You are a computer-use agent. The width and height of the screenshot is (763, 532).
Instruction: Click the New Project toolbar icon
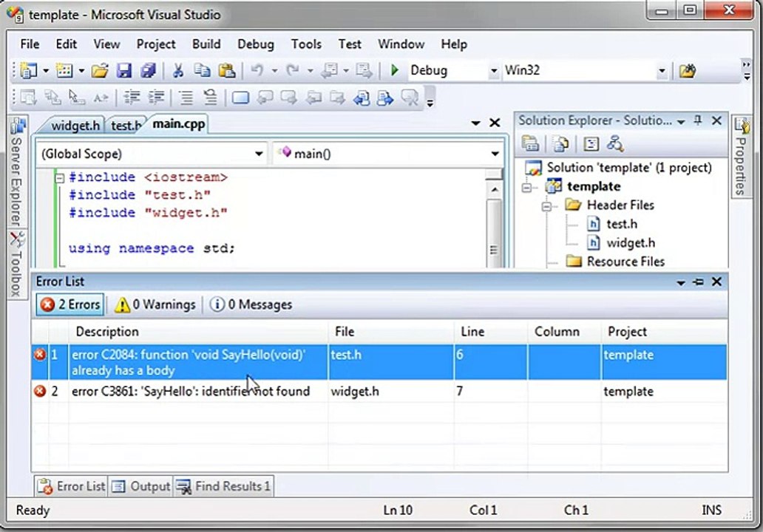coord(28,71)
